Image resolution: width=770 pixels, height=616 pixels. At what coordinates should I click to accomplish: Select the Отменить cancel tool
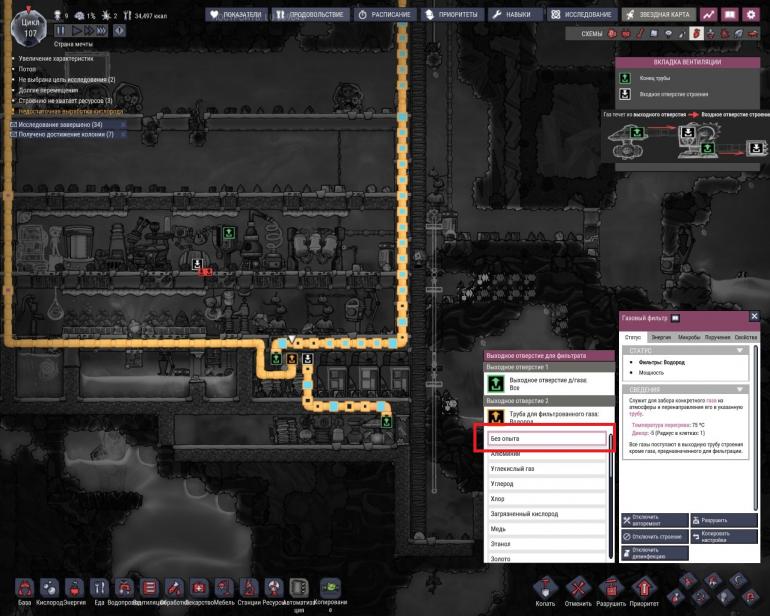pos(577,589)
